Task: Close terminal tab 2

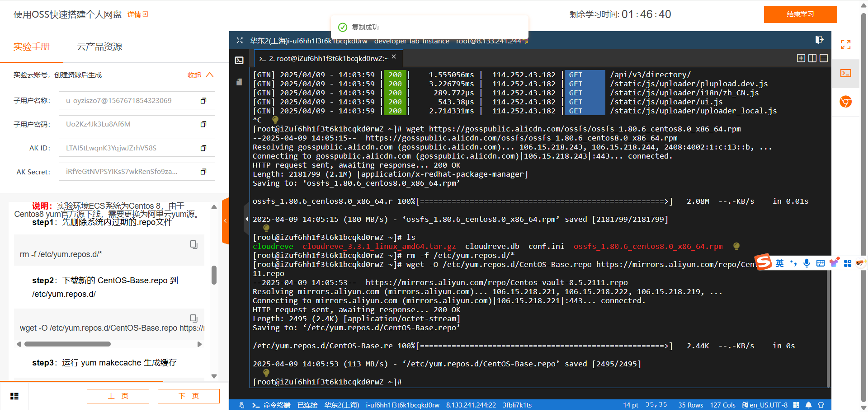Action: (x=394, y=56)
